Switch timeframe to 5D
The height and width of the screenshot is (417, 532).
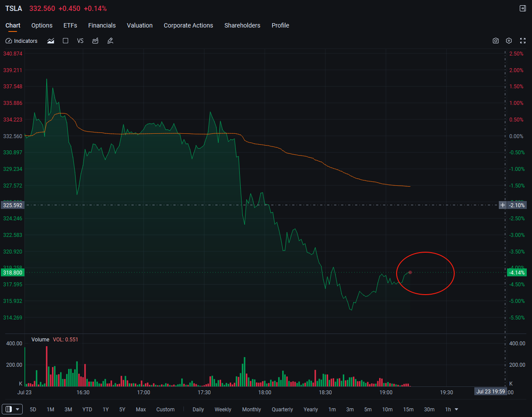pos(33,410)
